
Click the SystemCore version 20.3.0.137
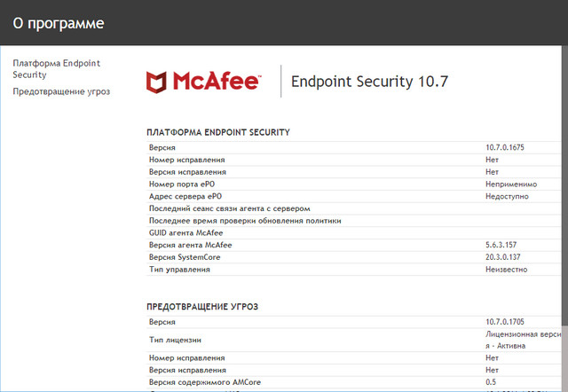[x=505, y=257]
